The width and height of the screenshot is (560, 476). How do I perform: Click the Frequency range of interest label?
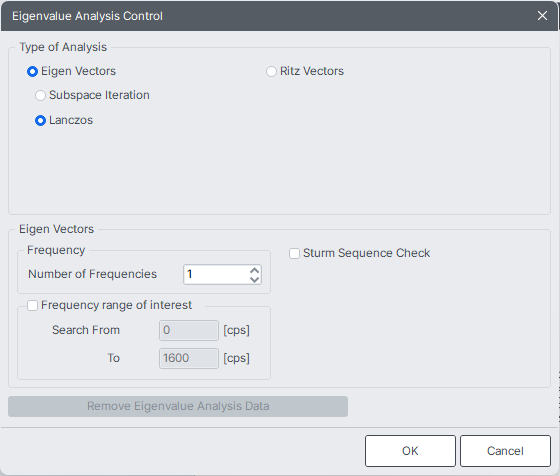pos(116,305)
